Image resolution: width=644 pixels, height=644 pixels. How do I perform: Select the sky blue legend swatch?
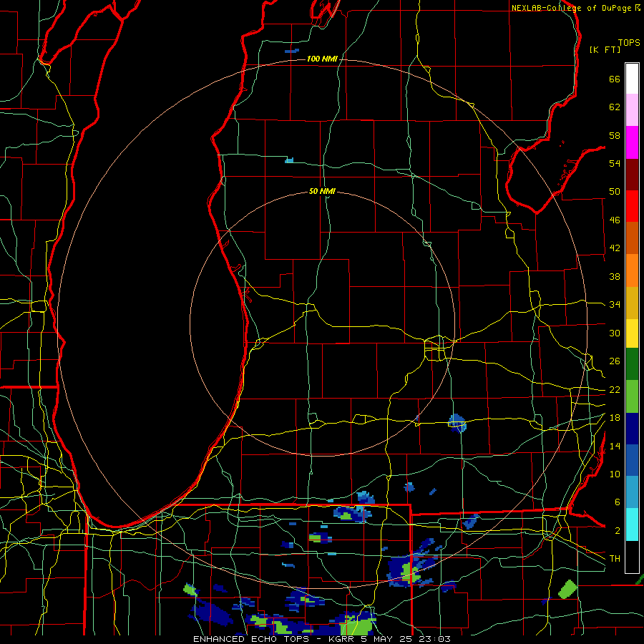pyautogui.click(x=632, y=492)
